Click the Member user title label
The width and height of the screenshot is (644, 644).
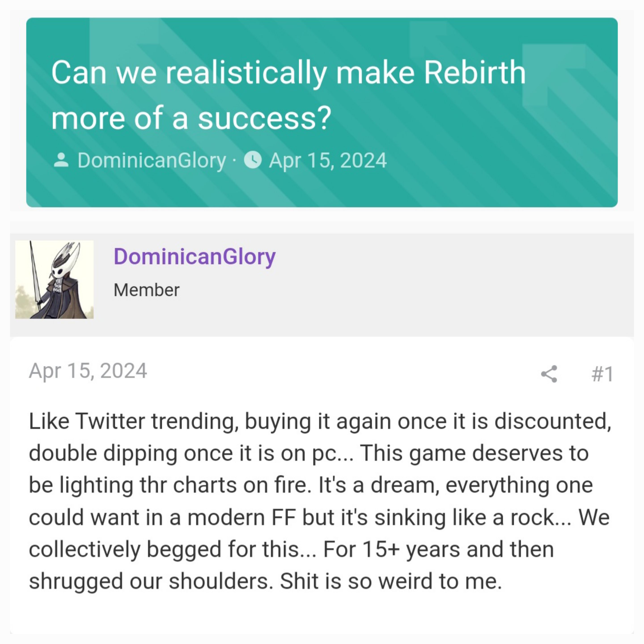pos(146,290)
